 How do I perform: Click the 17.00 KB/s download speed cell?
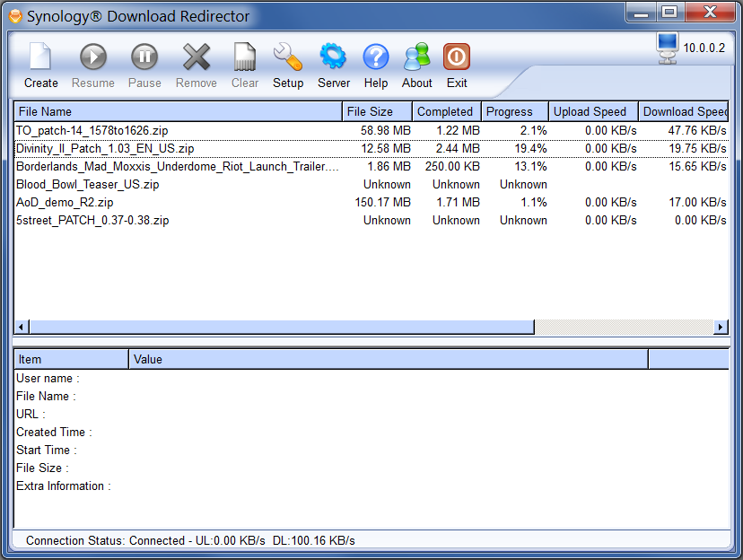[x=697, y=202]
